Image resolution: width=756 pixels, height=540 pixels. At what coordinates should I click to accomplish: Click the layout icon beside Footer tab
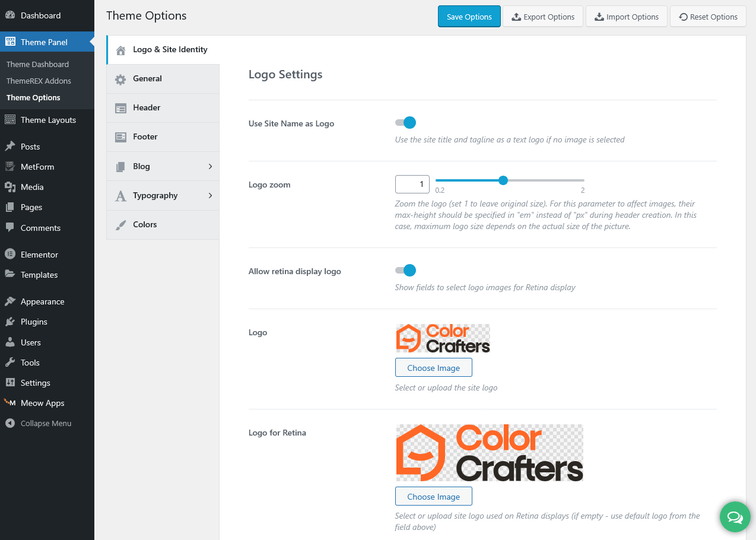(x=120, y=138)
